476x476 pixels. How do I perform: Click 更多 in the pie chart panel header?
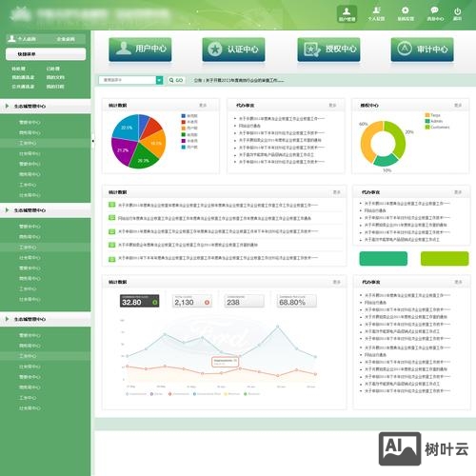pos(203,105)
